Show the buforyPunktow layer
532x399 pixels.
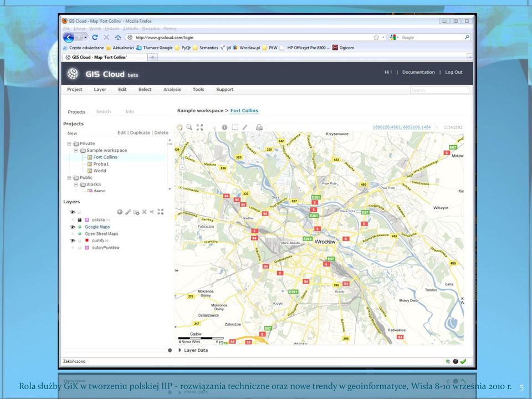point(72,248)
